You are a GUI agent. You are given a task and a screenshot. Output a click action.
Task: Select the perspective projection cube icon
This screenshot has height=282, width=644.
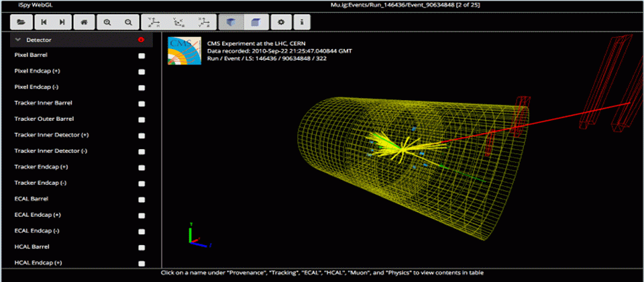[231, 22]
